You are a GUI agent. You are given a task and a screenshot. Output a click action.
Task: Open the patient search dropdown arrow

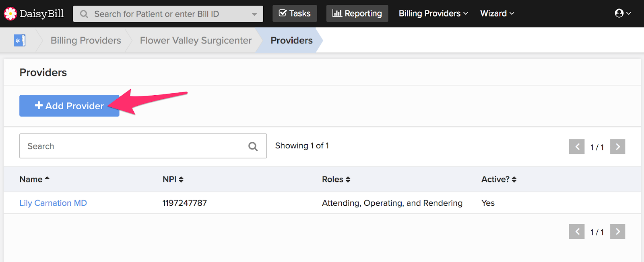pos(254,14)
